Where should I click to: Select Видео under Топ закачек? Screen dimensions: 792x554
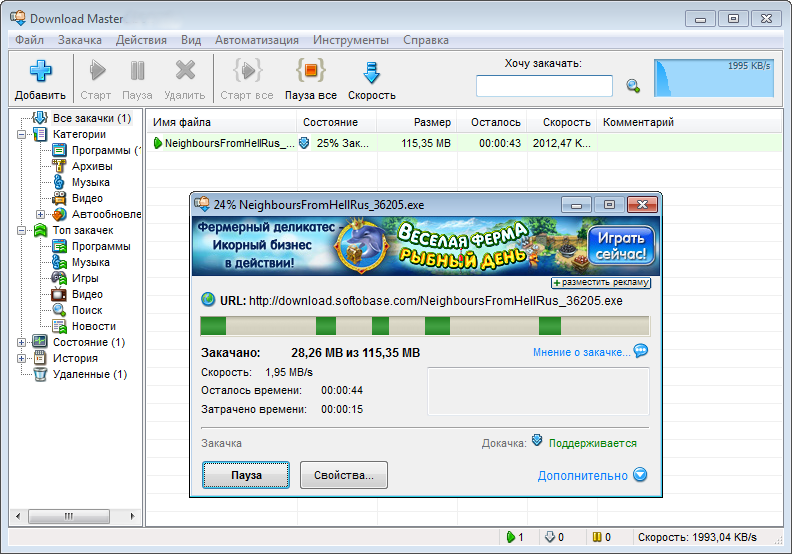coord(87,294)
